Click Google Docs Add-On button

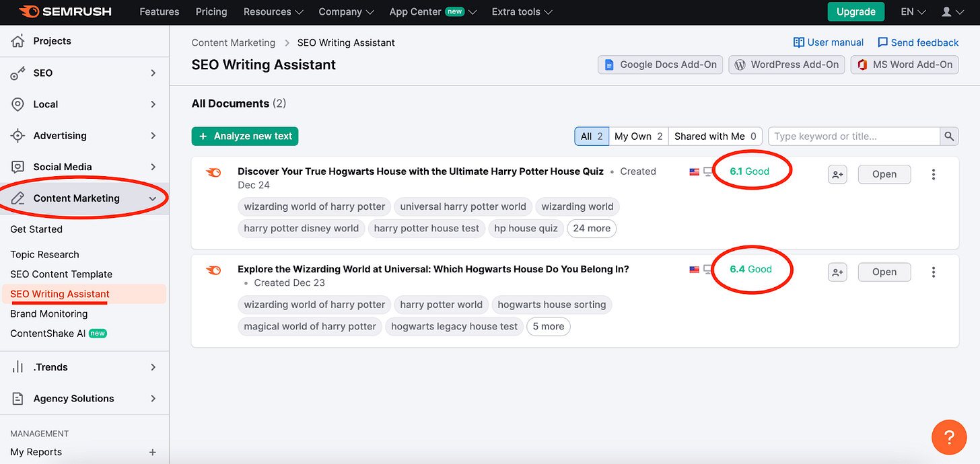660,65
